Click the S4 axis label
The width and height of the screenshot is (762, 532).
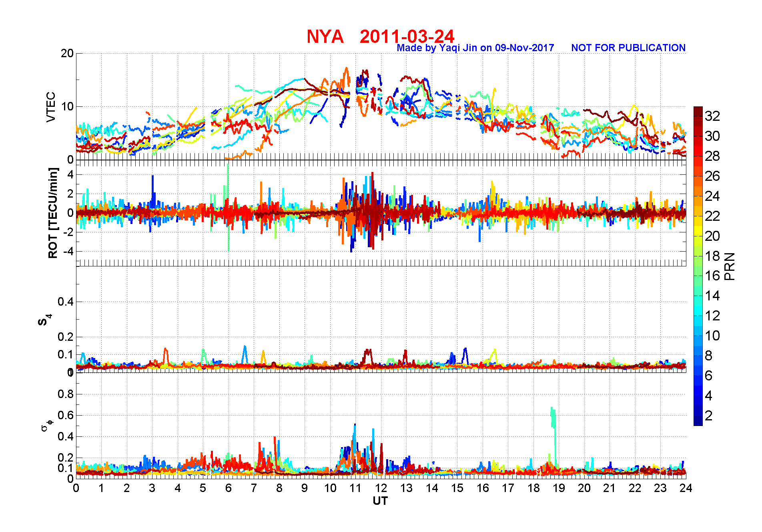tap(45, 320)
